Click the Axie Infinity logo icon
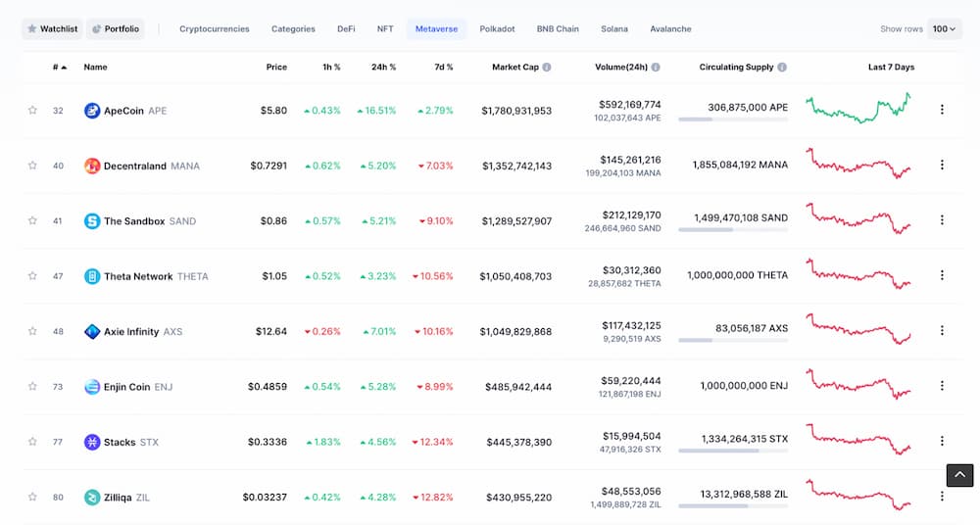Viewport: 980px width, 525px height. click(x=92, y=331)
